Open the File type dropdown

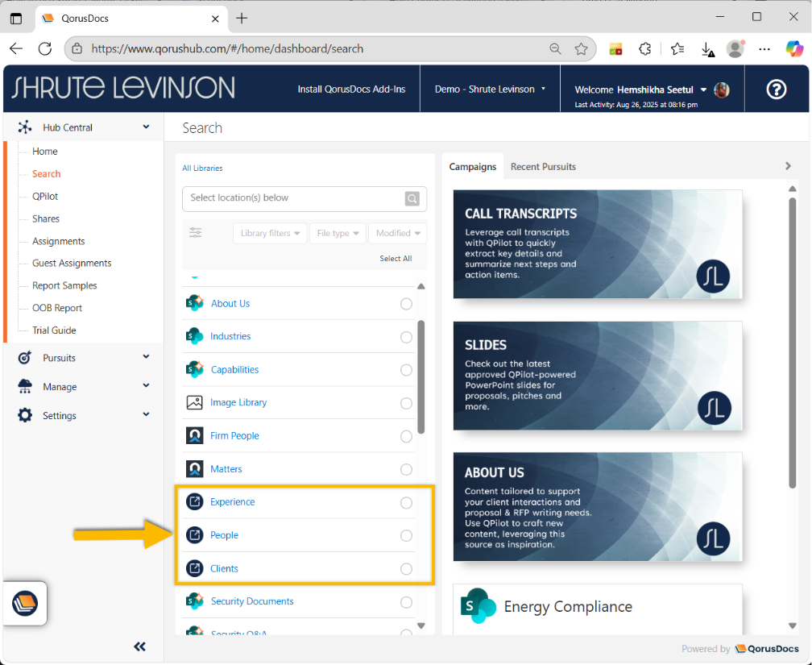338,233
